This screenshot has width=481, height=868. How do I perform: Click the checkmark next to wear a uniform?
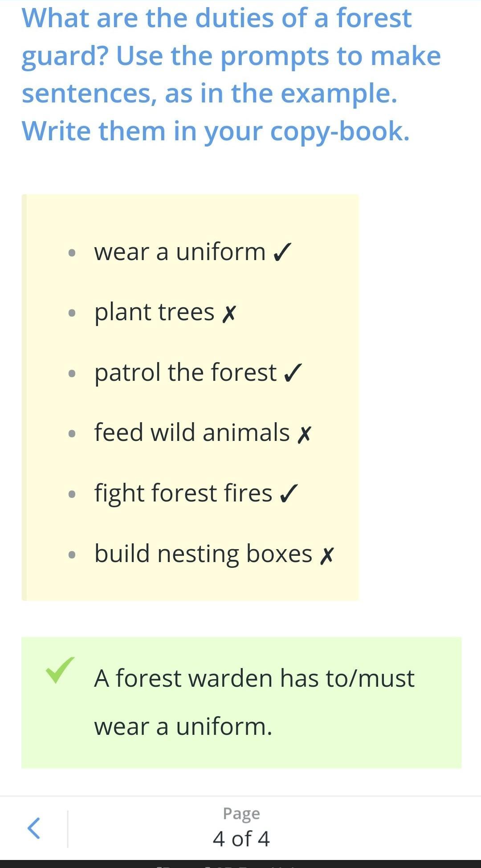coord(282,252)
